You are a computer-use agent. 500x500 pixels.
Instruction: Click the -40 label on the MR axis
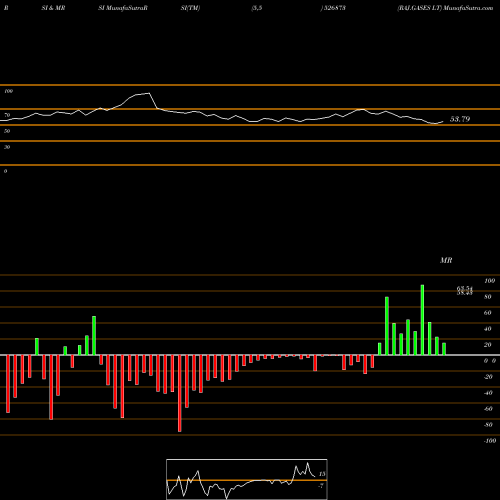click(x=488, y=393)
